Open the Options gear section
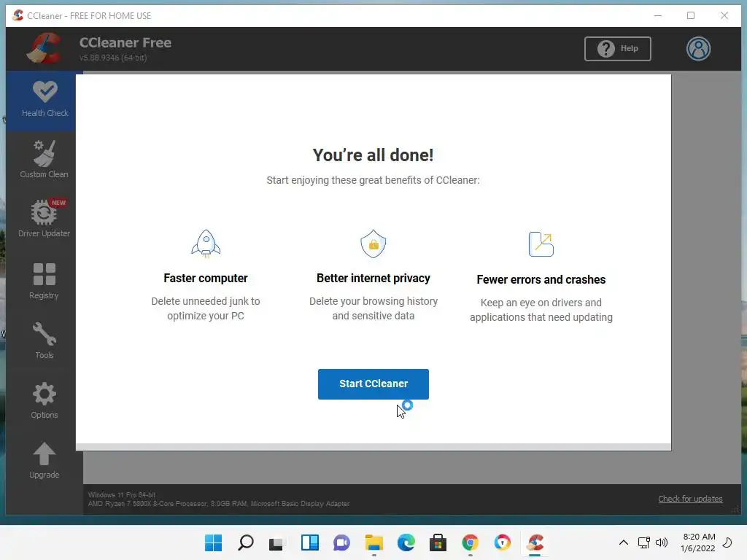The height and width of the screenshot is (560, 747). (44, 400)
